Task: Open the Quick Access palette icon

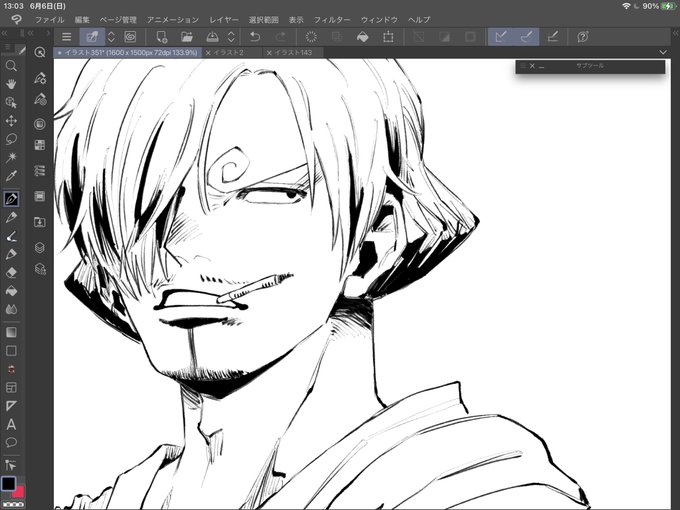Action: tap(40, 52)
